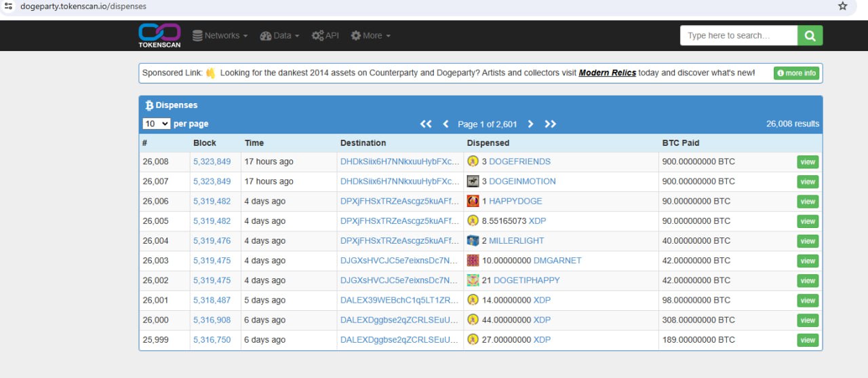Image resolution: width=868 pixels, height=378 pixels.
Task: Open block 5,316,750 link
Action: point(212,339)
